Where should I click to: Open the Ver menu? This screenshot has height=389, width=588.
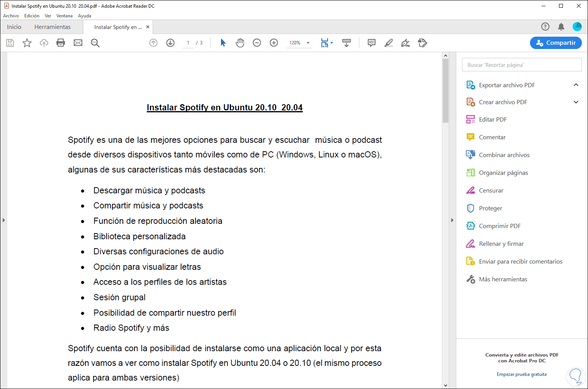[48, 16]
